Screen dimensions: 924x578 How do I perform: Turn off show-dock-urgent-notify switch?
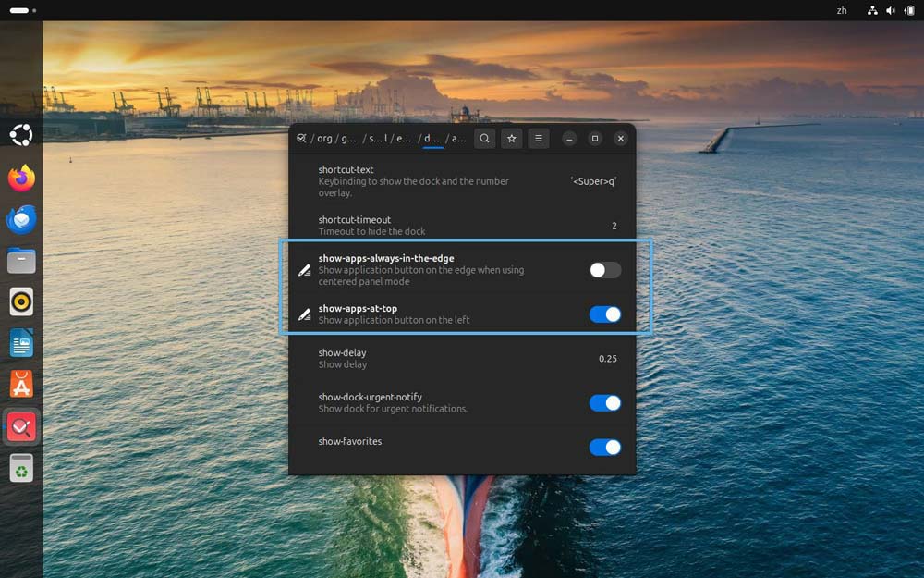(604, 403)
